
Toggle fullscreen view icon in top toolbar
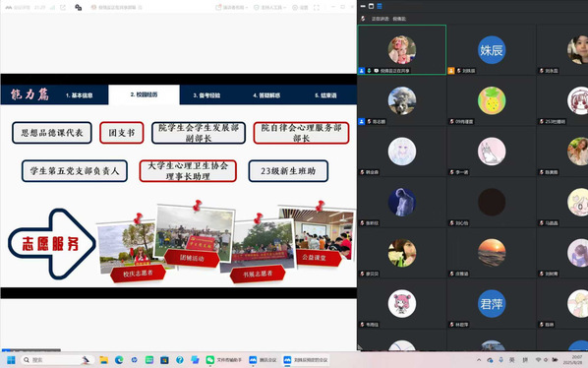point(317,7)
